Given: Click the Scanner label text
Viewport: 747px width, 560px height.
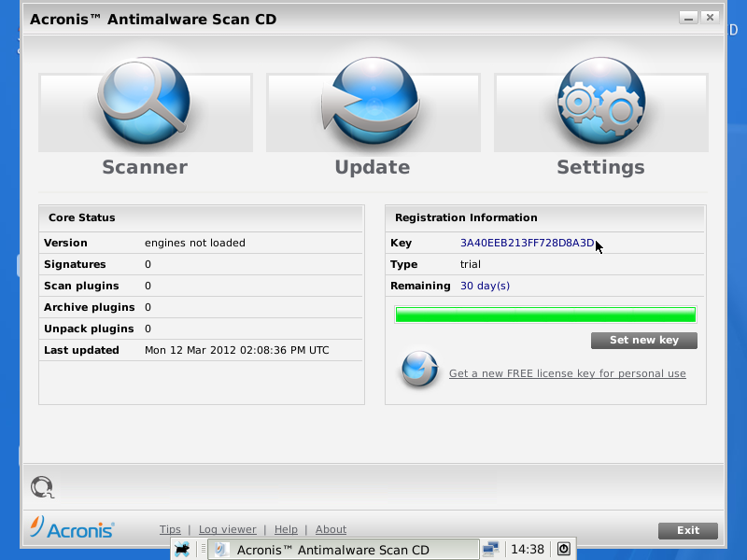Looking at the screenshot, I should click(145, 167).
